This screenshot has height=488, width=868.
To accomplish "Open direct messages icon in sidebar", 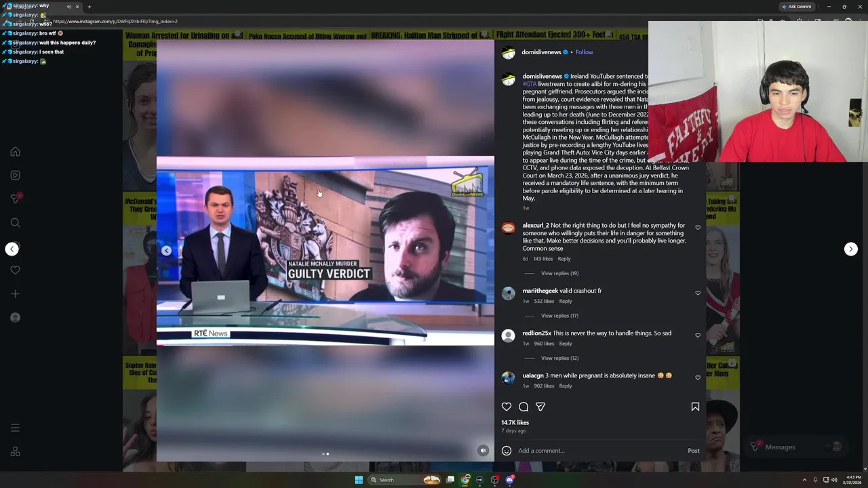I will [15, 199].
